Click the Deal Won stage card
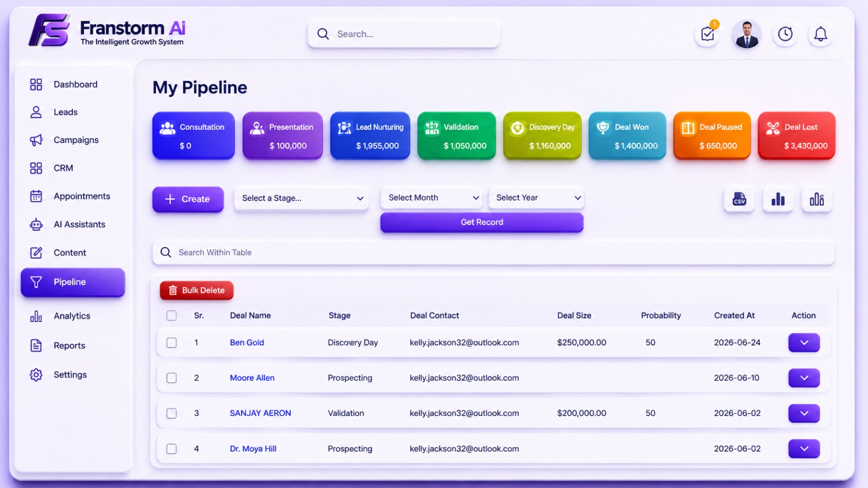868x488 pixels. pyautogui.click(x=627, y=136)
